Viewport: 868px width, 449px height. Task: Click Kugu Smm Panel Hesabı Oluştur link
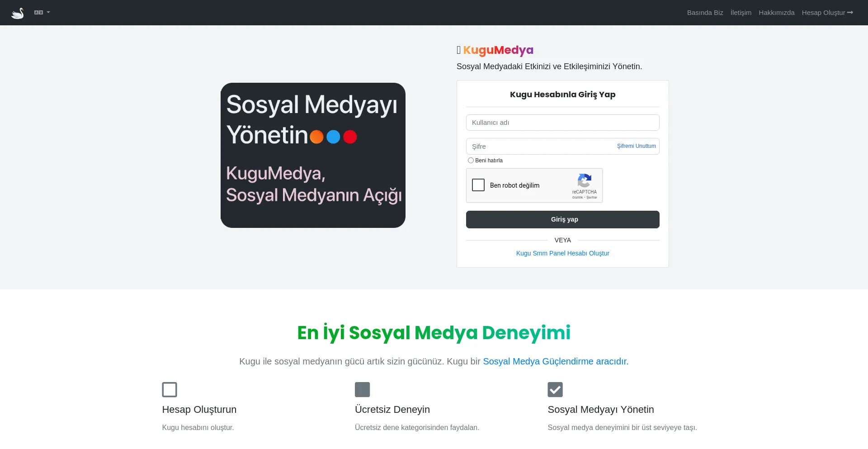point(562,253)
